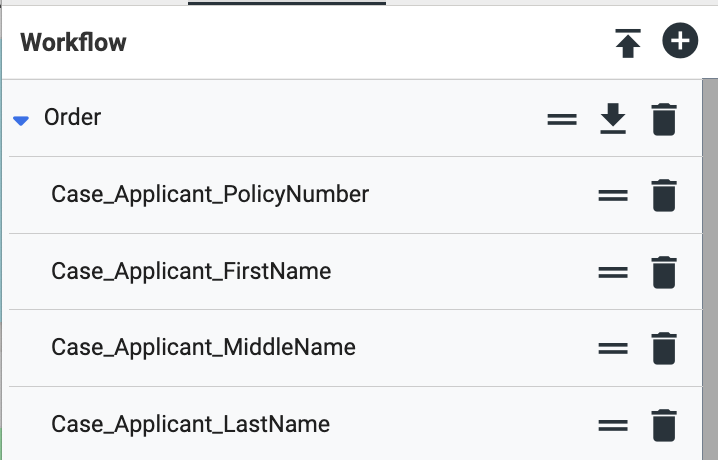The height and width of the screenshot is (460, 718).
Task: Click the download icon on Order row
Action: coord(613,119)
